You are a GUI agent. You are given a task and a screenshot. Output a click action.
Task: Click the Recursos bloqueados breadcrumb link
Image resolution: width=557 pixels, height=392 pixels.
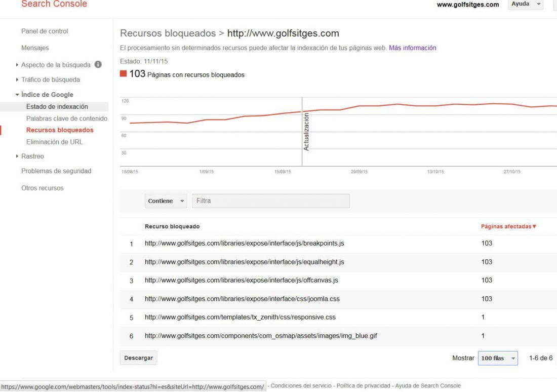pos(168,33)
